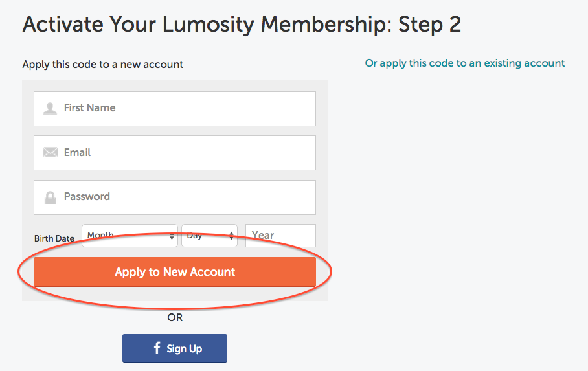Open the Day birth date dropdown
588x371 pixels.
click(209, 236)
